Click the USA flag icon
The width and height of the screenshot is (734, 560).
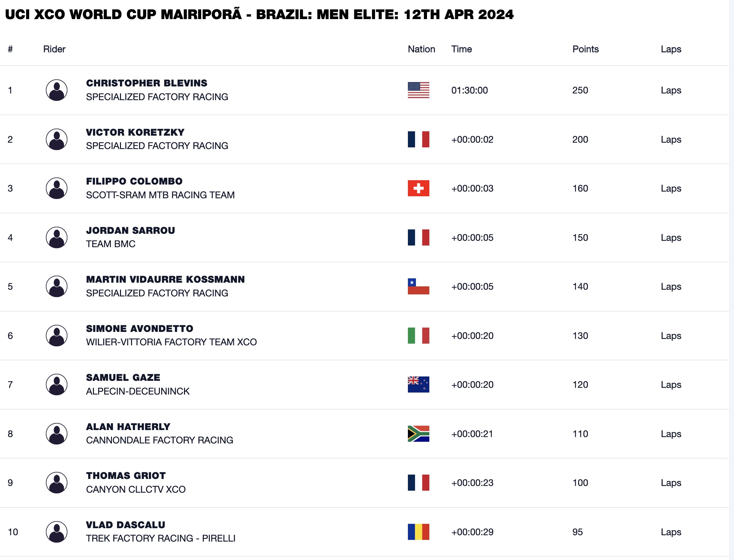click(418, 90)
